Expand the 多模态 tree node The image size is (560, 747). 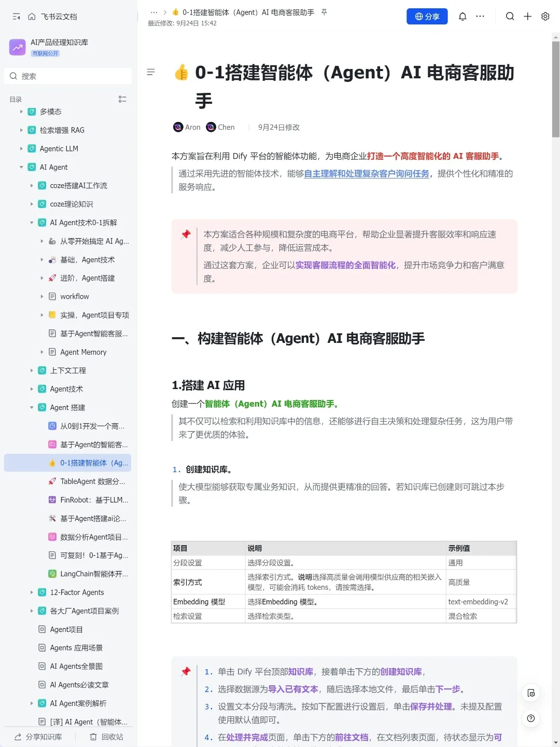21,112
